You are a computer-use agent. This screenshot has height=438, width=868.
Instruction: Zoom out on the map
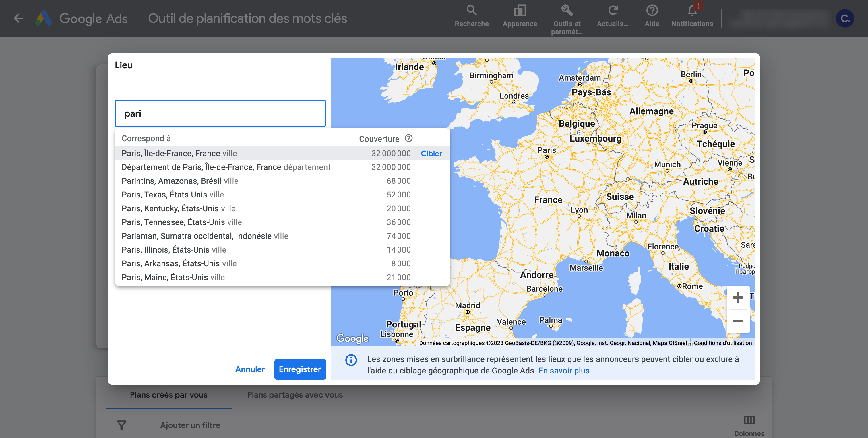(x=738, y=321)
